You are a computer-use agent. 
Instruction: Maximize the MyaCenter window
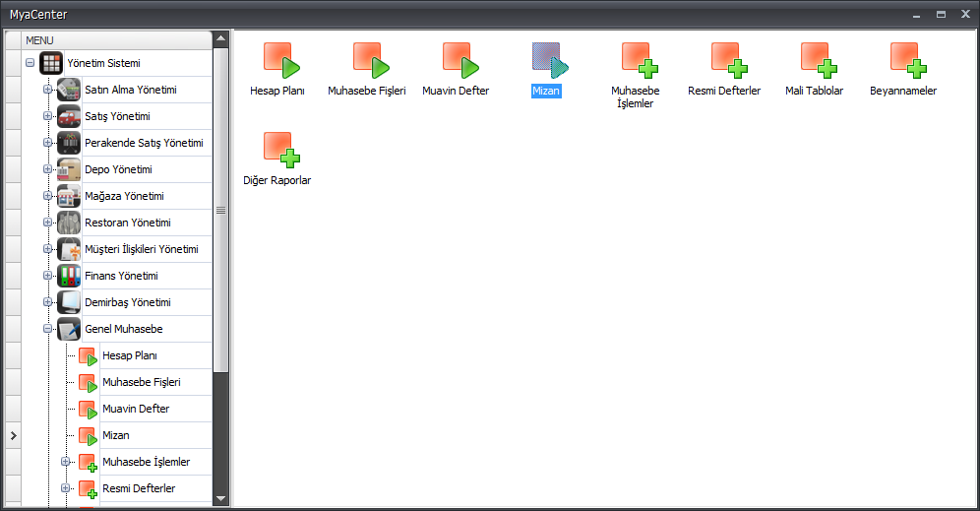pos(941,15)
